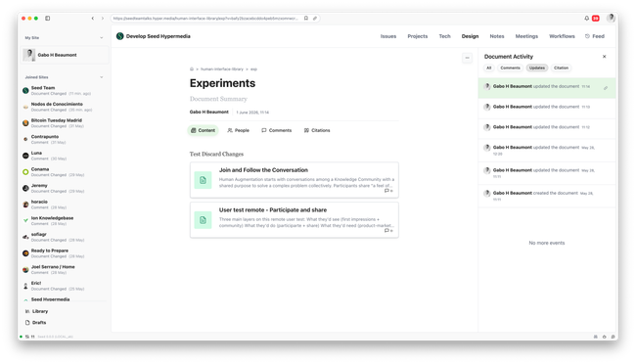This screenshot has width=636, height=364.
Task: Collapse the Joined Sites section
Action: (102, 77)
